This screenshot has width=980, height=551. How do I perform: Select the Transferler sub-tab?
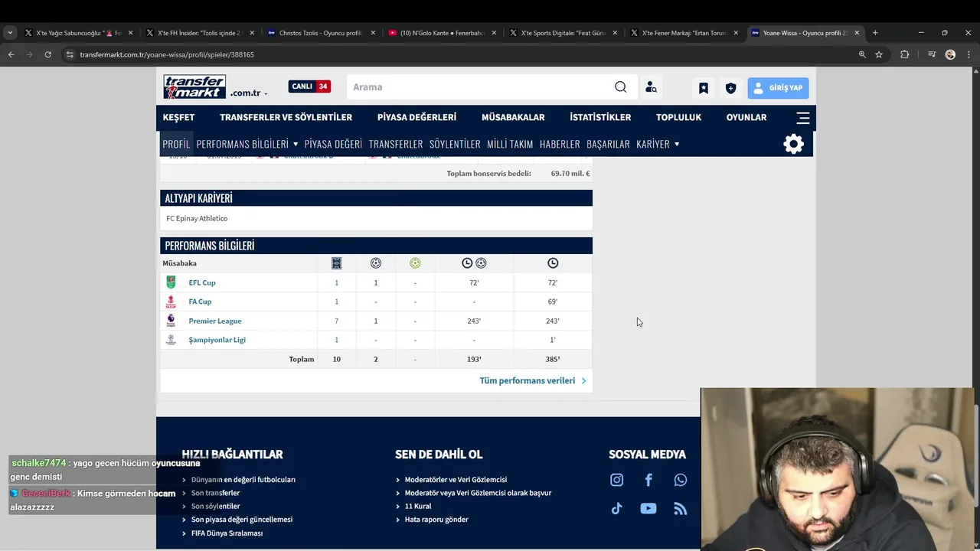pos(396,144)
